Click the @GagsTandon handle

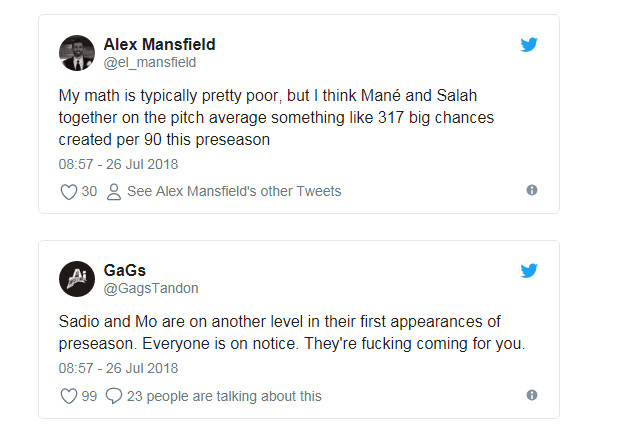point(151,288)
